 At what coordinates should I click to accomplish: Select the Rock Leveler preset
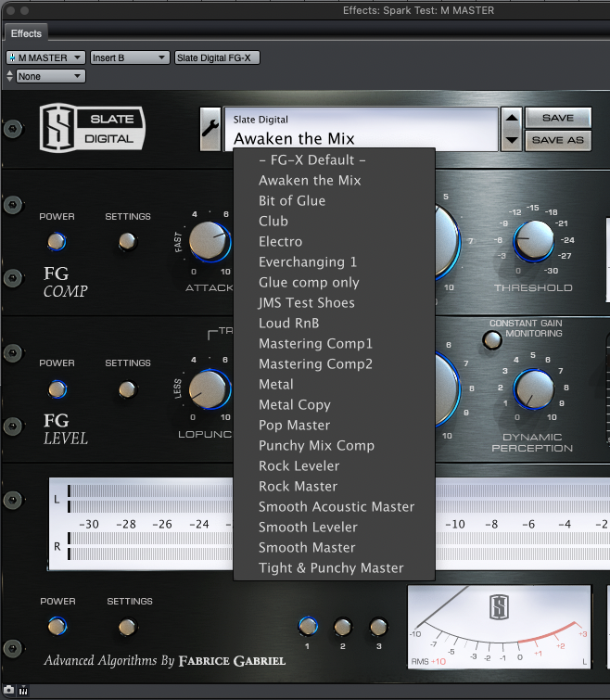(x=334, y=466)
